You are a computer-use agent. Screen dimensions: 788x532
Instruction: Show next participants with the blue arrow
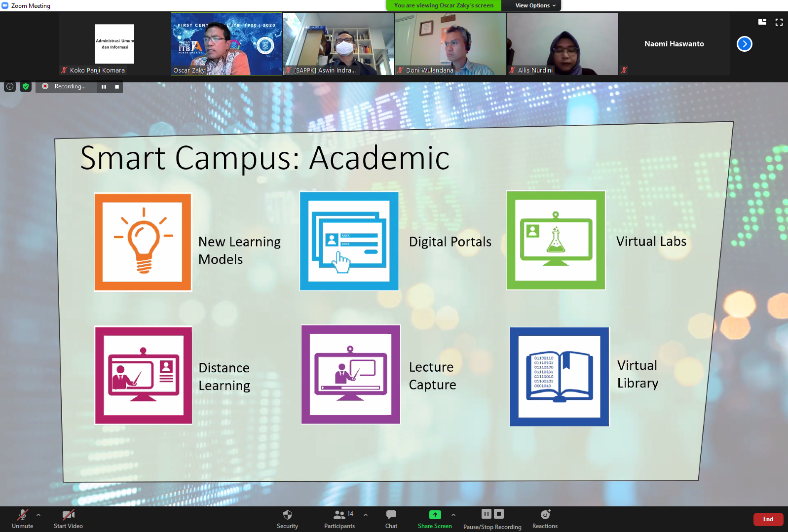point(744,44)
